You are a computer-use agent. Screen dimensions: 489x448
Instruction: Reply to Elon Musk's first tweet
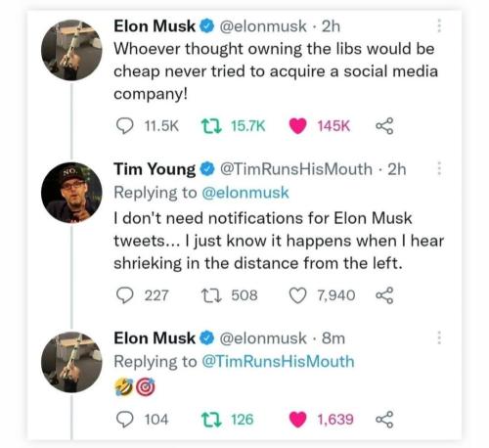[125, 126]
